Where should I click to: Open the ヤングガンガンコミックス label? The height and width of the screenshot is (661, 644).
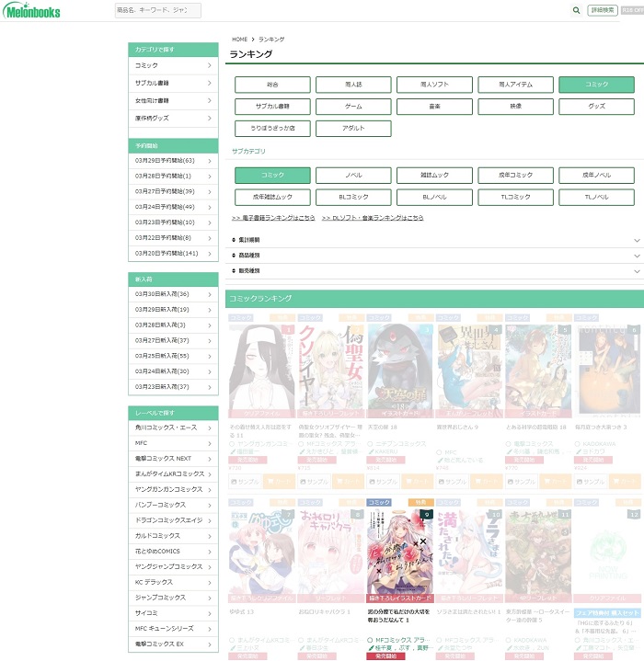[x=173, y=489]
